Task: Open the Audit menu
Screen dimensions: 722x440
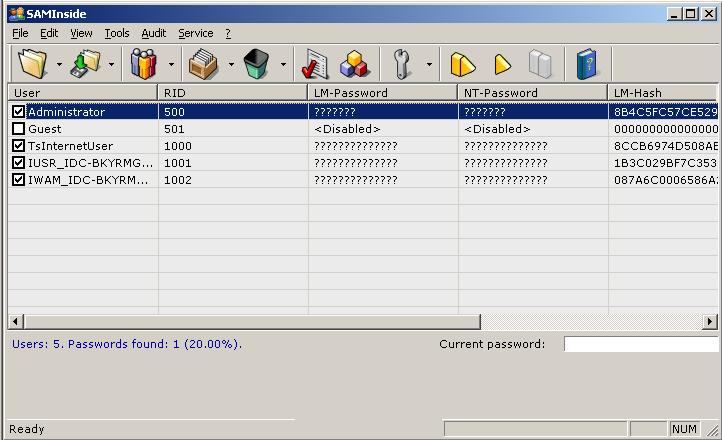Action: coord(153,33)
